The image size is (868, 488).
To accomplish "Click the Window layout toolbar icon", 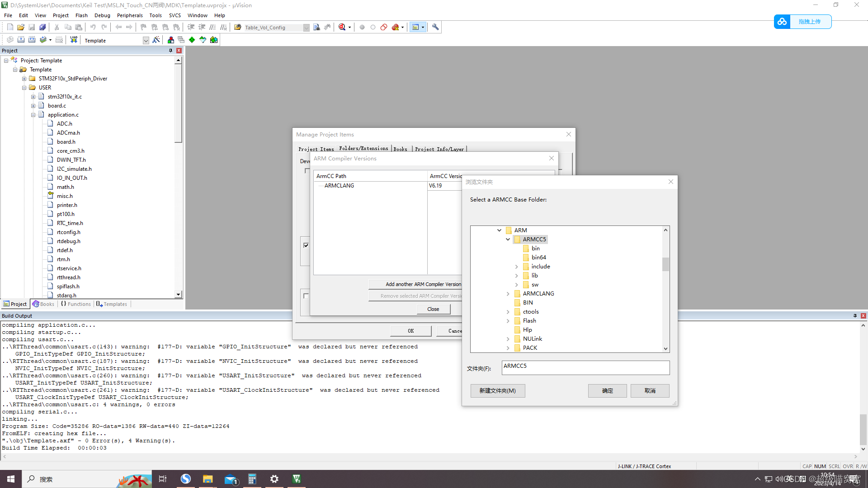I will coord(415,27).
